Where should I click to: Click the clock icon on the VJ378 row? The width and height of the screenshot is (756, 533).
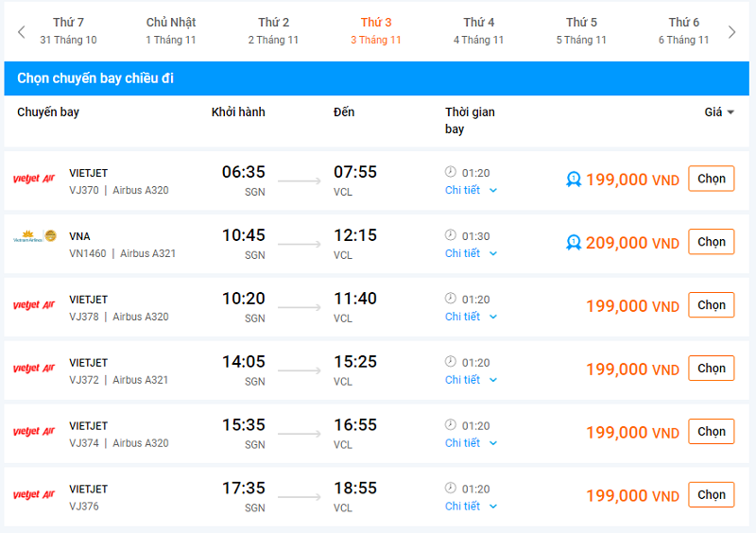451,299
